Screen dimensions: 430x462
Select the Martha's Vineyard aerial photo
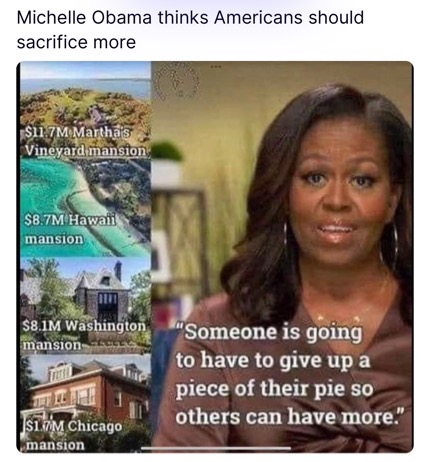(x=85, y=110)
